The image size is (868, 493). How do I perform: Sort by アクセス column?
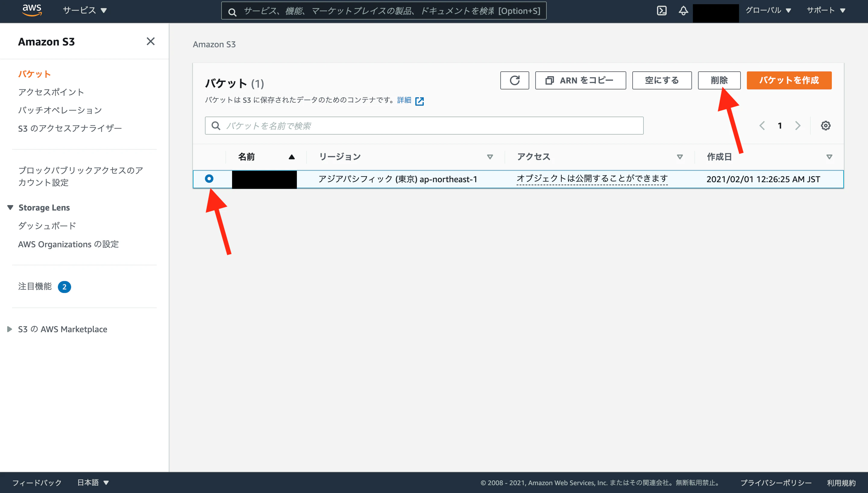[679, 157]
